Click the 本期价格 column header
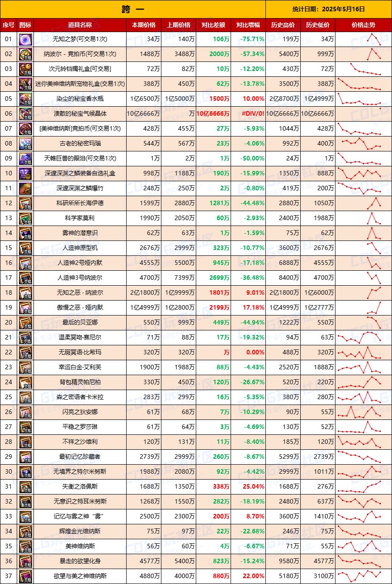The image size is (392, 584). (x=143, y=25)
